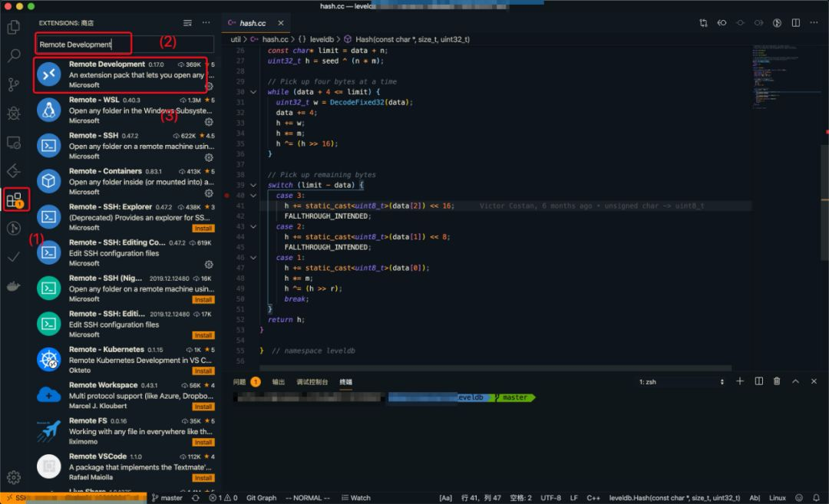Clear extensions search results icon

187,23
